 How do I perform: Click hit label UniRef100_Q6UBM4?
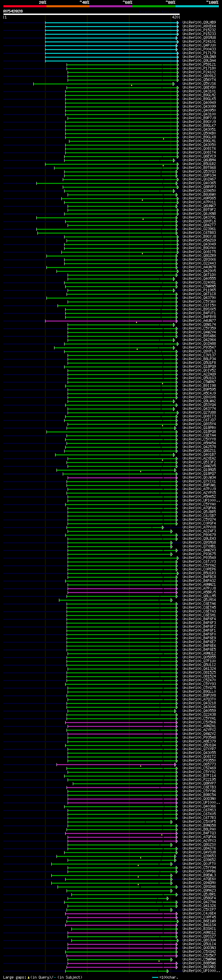click(x=199, y=160)
